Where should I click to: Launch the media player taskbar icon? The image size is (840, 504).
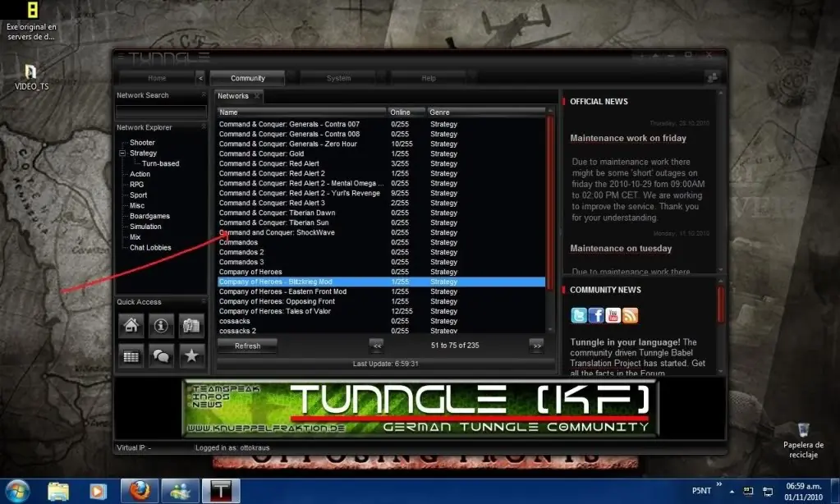point(98,491)
